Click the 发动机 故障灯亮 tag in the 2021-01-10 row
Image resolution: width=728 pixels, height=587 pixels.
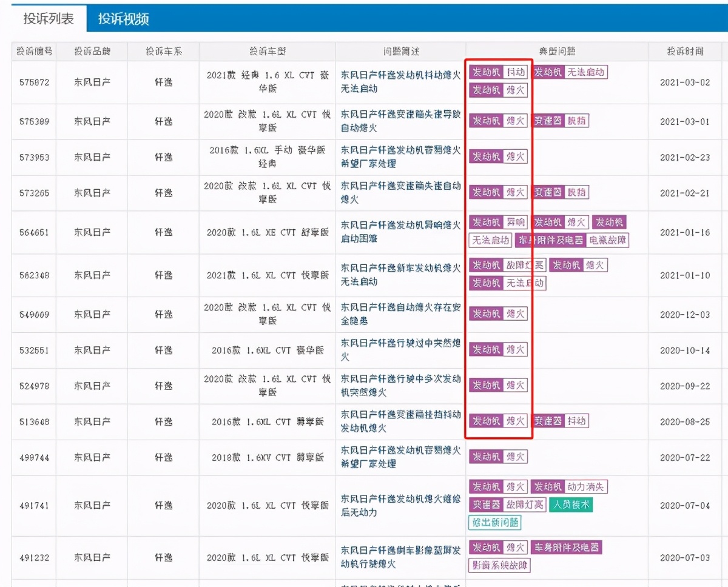pos(507,265)
